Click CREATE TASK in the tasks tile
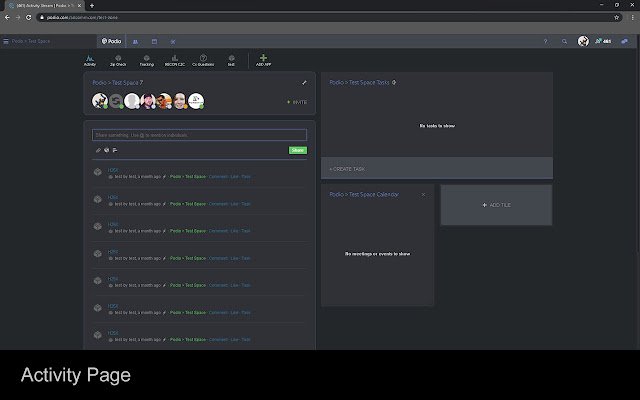The image size is (640, 400). click(x=347, y=169)
